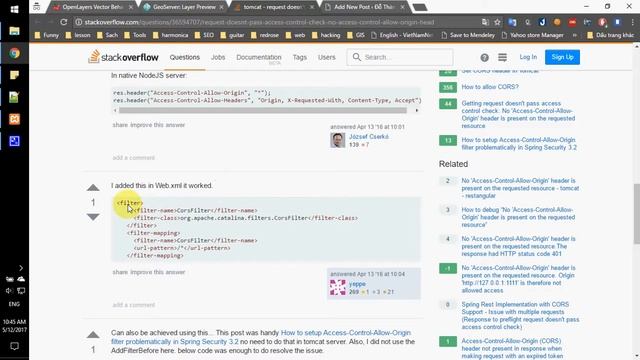Open the Stack Exchange sites menu icon
Screen dimensions: 640x360
coord(502,58)
